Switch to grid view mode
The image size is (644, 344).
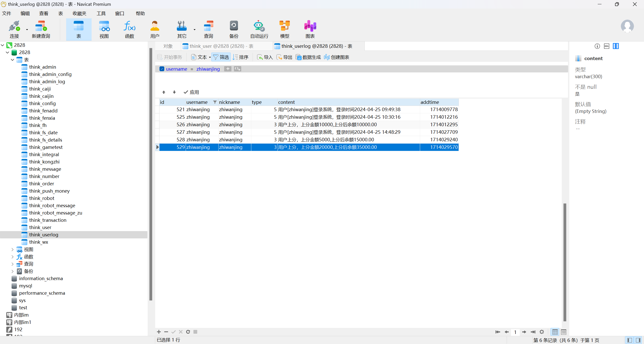click(x=555, y=332)
